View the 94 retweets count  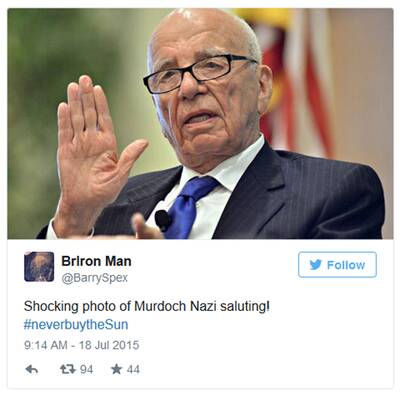87,369
